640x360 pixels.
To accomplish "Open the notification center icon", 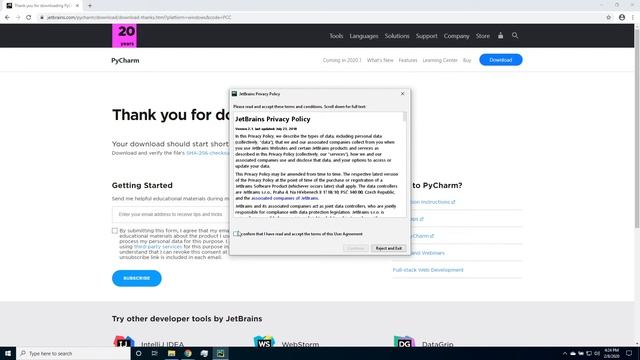I will [629, 353].
